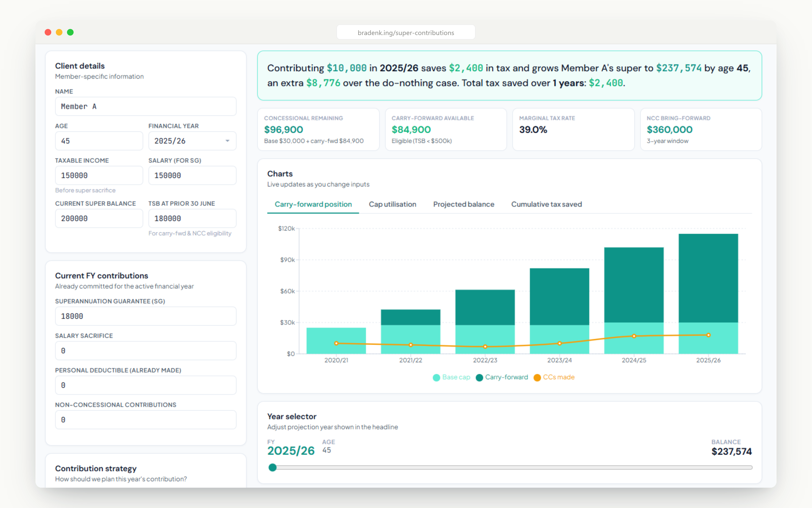Click the 2023/24 chart bar
This screenshot has height=508, width=812.
point(559,311)
